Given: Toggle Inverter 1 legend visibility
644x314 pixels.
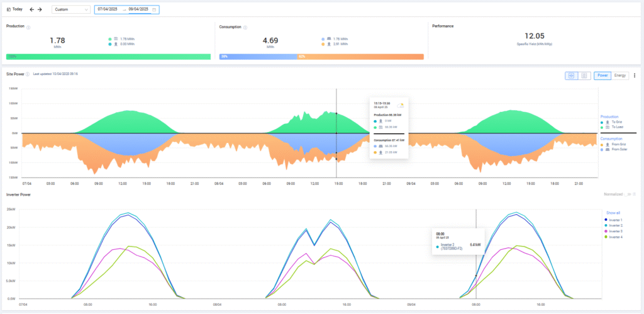Looking at the screenshot, I should coord(614,220).
